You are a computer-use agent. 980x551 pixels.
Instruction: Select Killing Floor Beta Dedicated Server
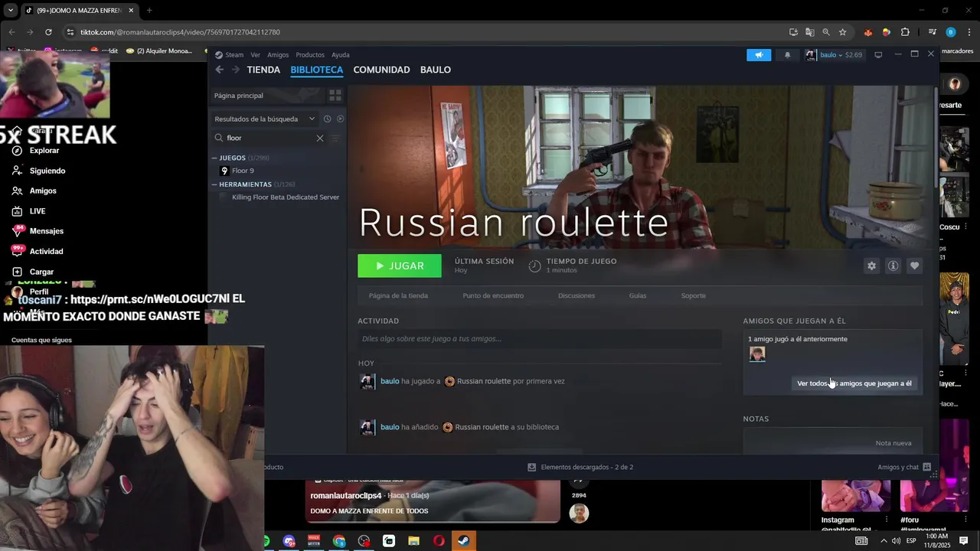tap(286, 197)
